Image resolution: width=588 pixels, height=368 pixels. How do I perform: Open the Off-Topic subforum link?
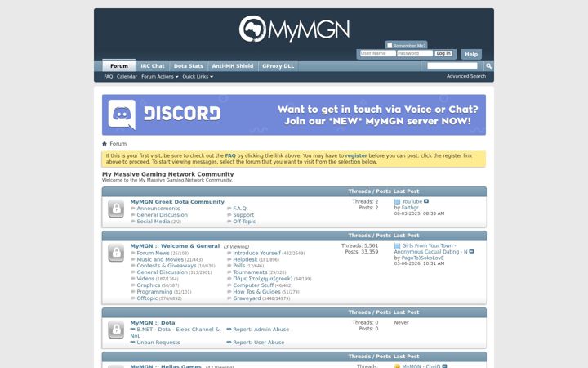244,222
